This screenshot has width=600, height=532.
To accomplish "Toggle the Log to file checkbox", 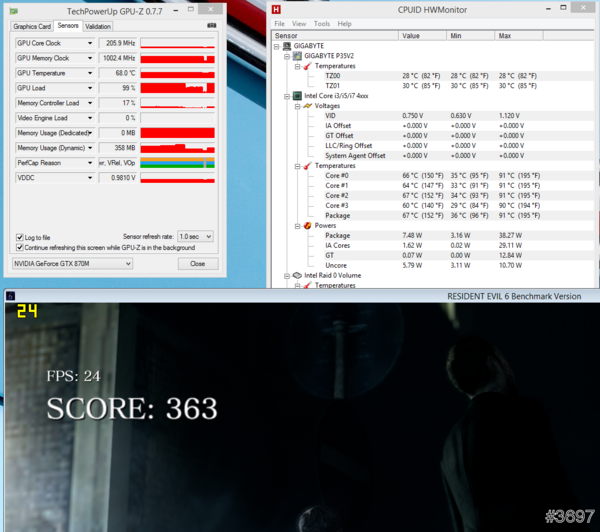I will click(x=20, y=237).
